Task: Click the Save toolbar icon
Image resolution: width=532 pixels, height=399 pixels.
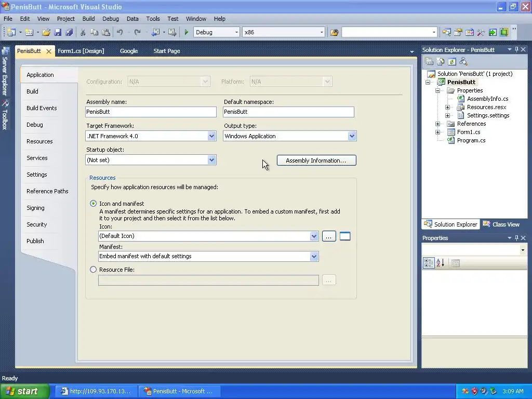Action: click(58, 32)
